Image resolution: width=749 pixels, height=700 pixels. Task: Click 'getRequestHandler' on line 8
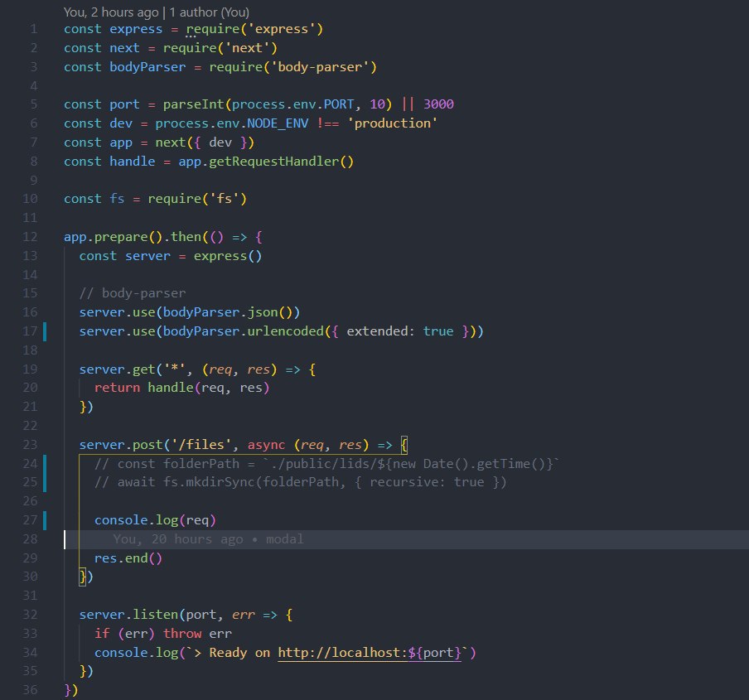click(x=273, y=162)
